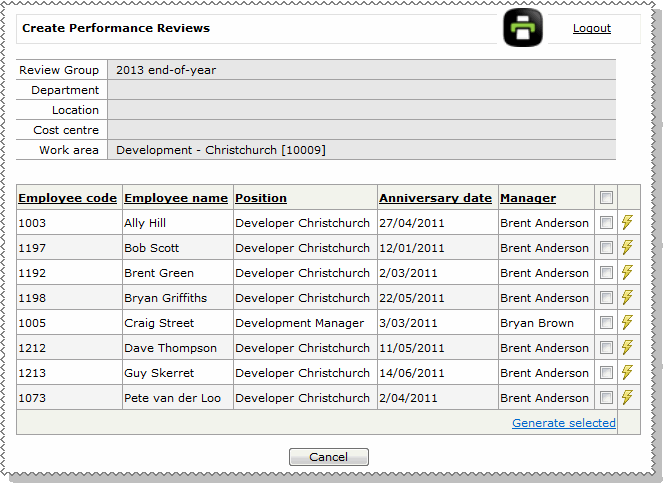Click the name Brent Green
672x492 pixels.
[x=159, y=273]
